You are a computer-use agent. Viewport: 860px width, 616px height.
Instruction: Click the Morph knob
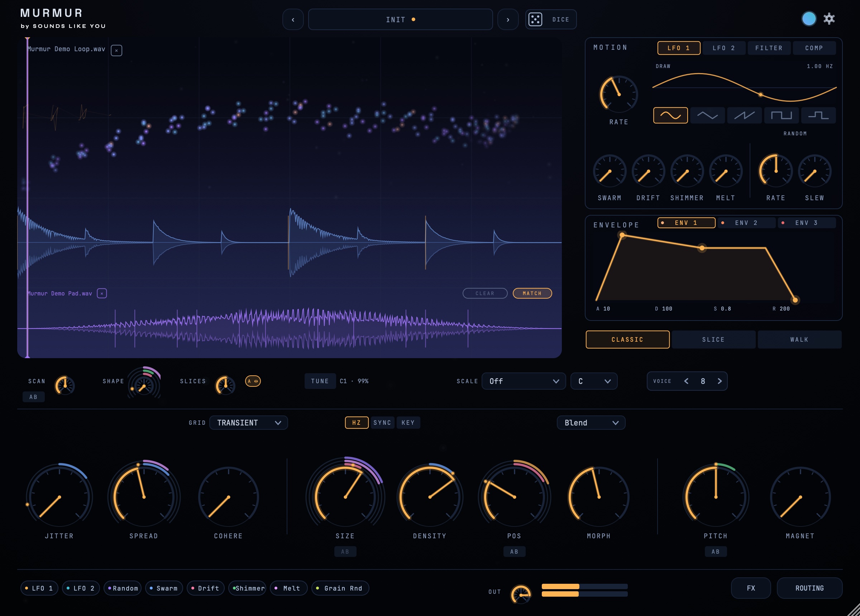tap(599, 497)
